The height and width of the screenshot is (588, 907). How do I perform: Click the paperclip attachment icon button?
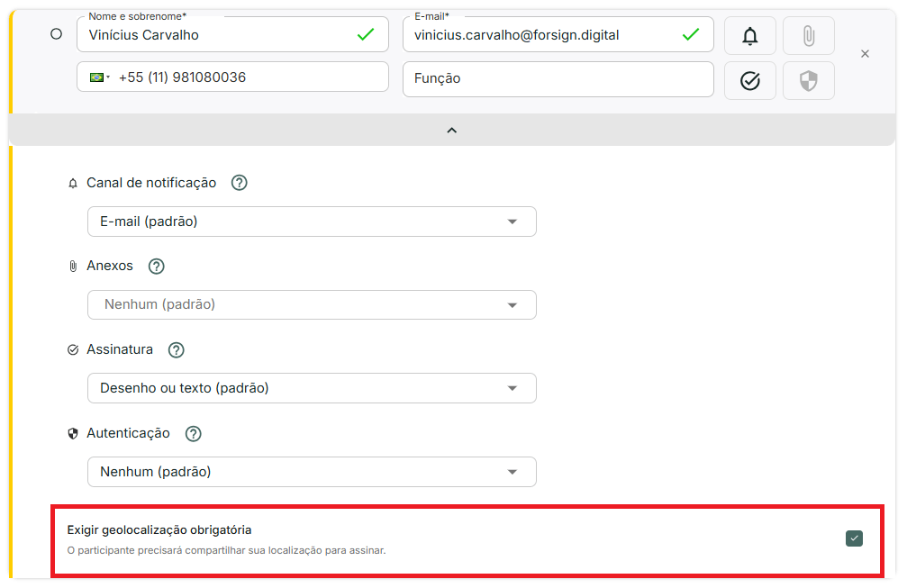point(808,36)
